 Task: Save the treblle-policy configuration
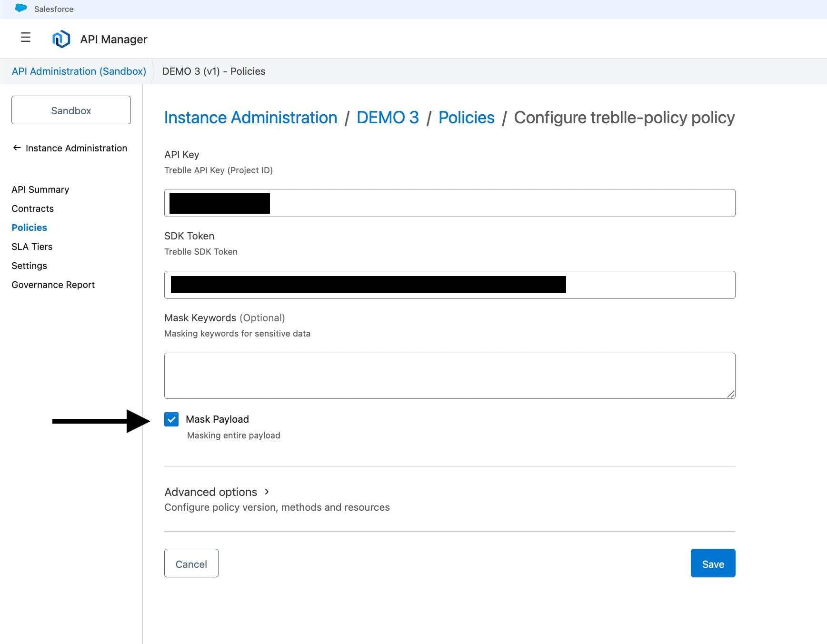[712, 564]
